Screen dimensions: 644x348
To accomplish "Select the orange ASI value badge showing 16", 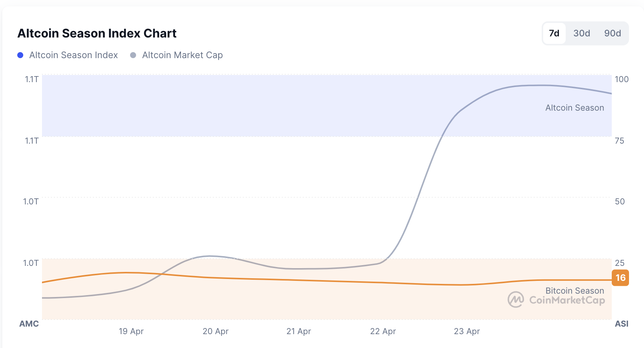I will pos(620,278).
